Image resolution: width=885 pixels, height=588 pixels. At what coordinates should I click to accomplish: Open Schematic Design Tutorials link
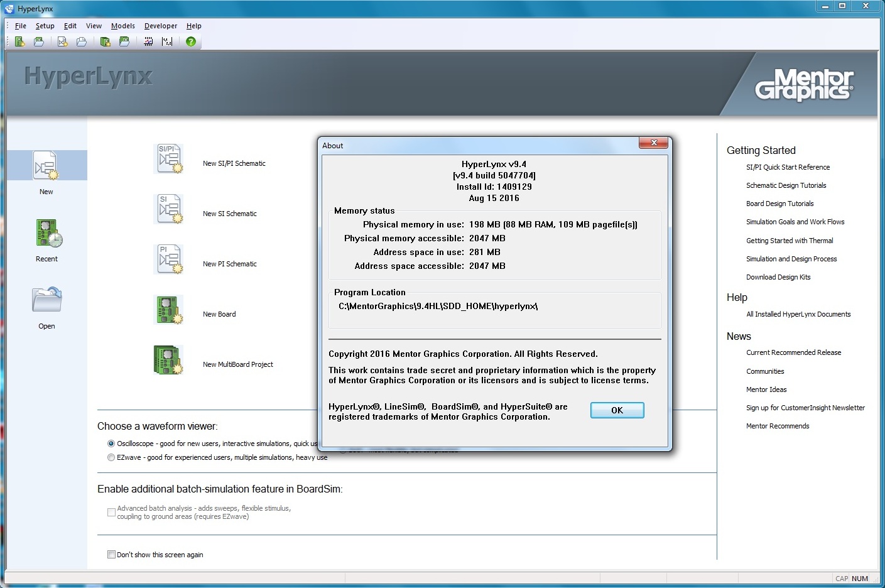pos(786,185)
